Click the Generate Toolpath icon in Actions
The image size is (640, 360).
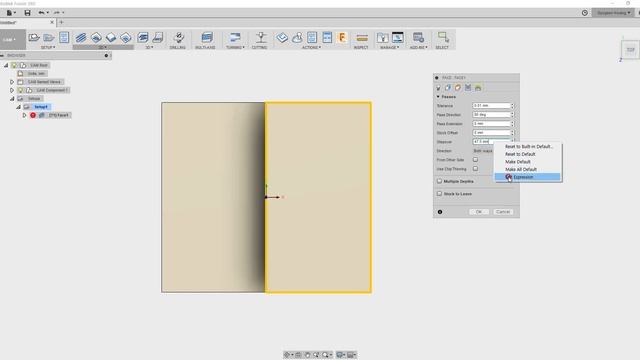(x=282, y=38)
